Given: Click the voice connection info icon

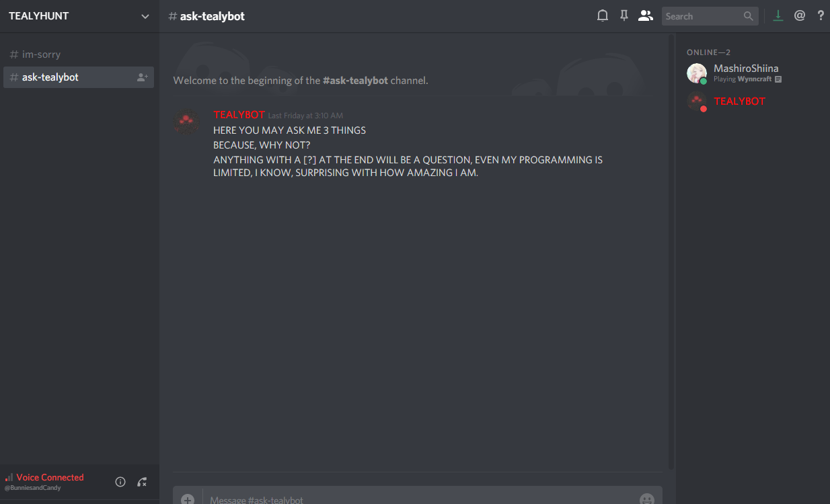Looking at the screenshot, I should tap(120, 482).
